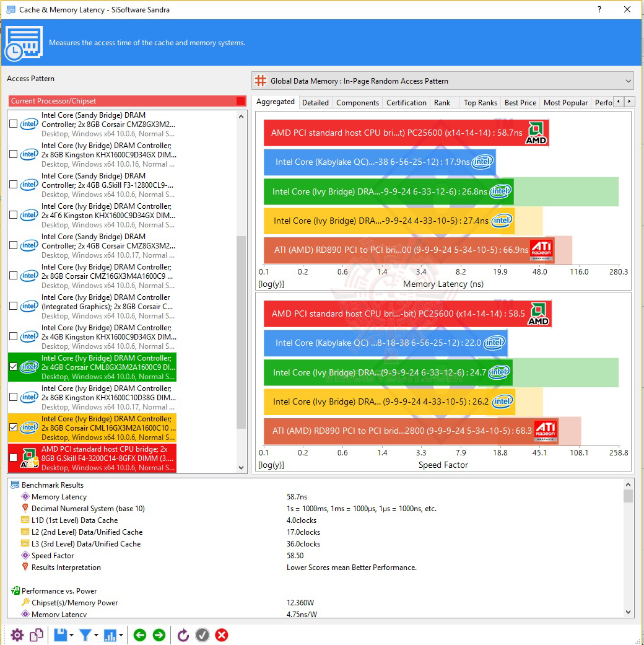Click the Intel logo on the Kabylake 17.9ns bar

(482, 162)
